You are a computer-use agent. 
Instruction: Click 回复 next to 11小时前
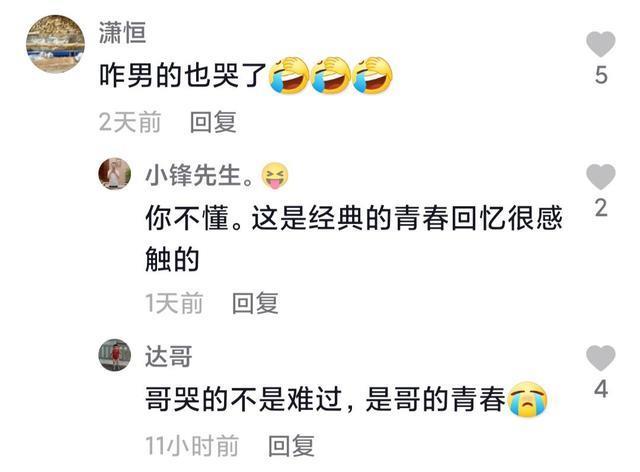coord(291,445)
